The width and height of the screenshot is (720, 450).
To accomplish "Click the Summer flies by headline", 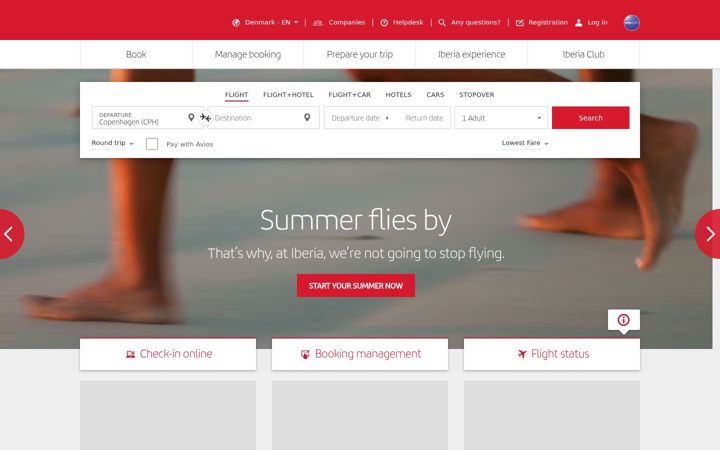I will (x=356, y=221).
